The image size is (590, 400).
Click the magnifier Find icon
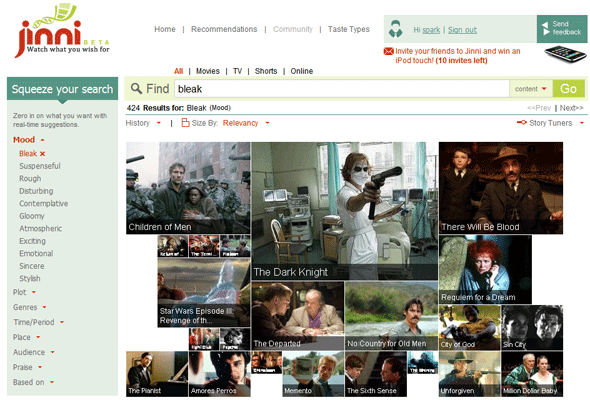(136, 88)
